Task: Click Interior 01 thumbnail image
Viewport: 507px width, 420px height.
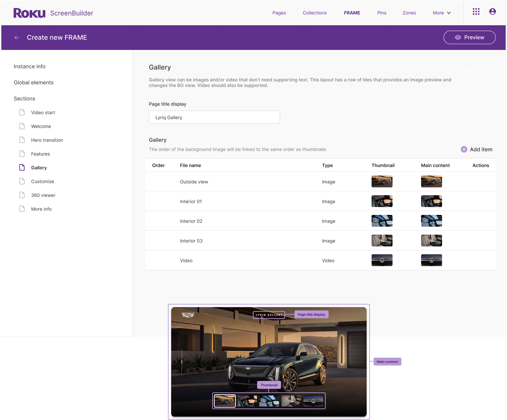Action: pyautogui.click(x=382, y=201)
